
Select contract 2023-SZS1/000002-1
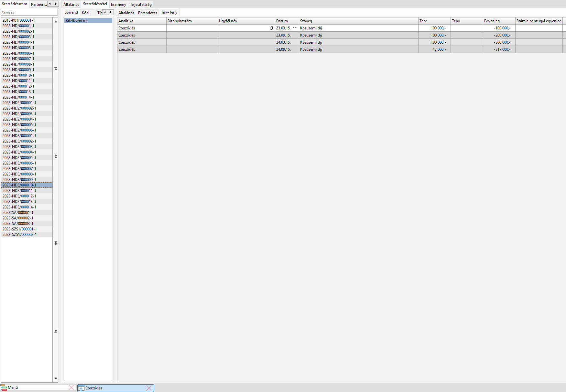tap(27, 235)
